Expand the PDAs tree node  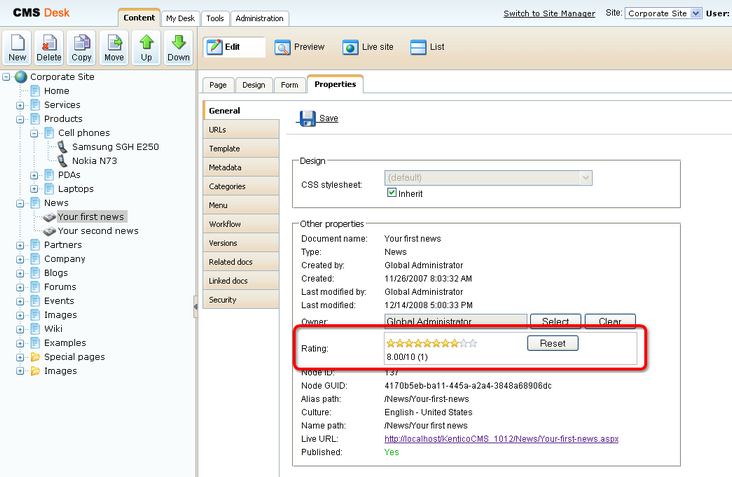(x=34, y=175)
